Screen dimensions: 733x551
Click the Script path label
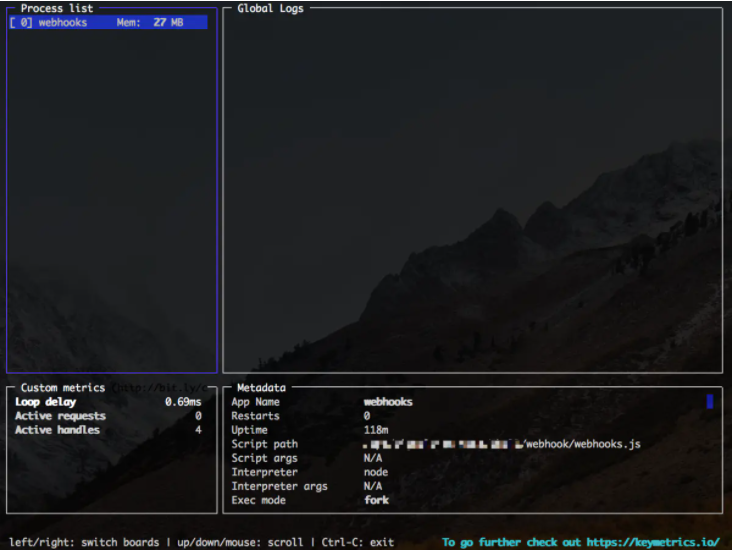265,444
